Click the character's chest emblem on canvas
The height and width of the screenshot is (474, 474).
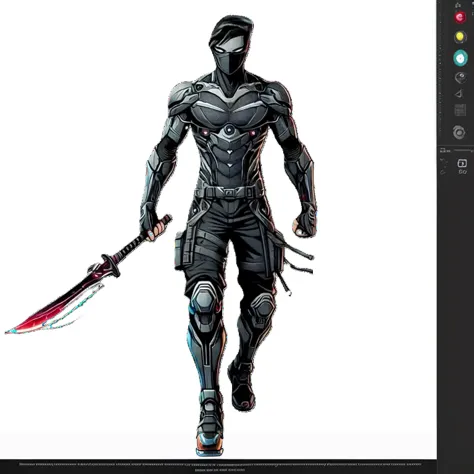229,130
